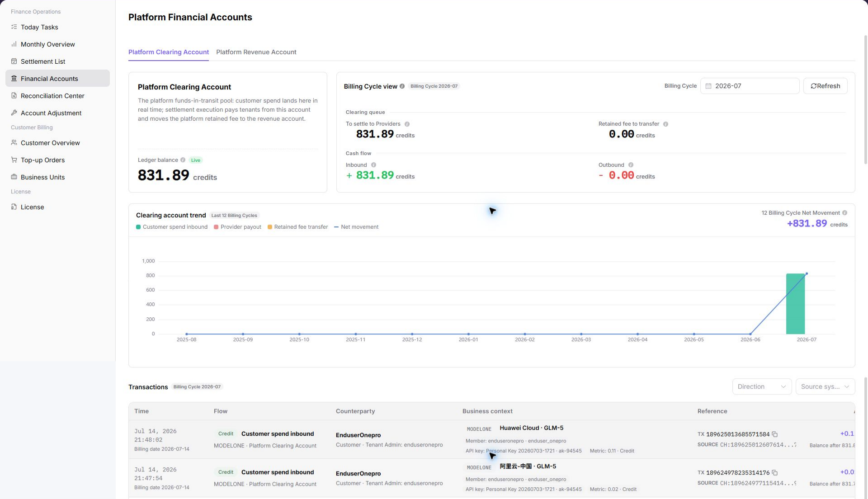Click the Top-up Orders cart icon

click(14, 160)
